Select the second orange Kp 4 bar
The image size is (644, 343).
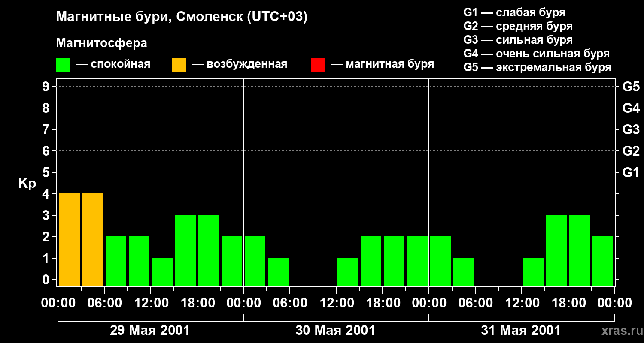tap(93, 240)
